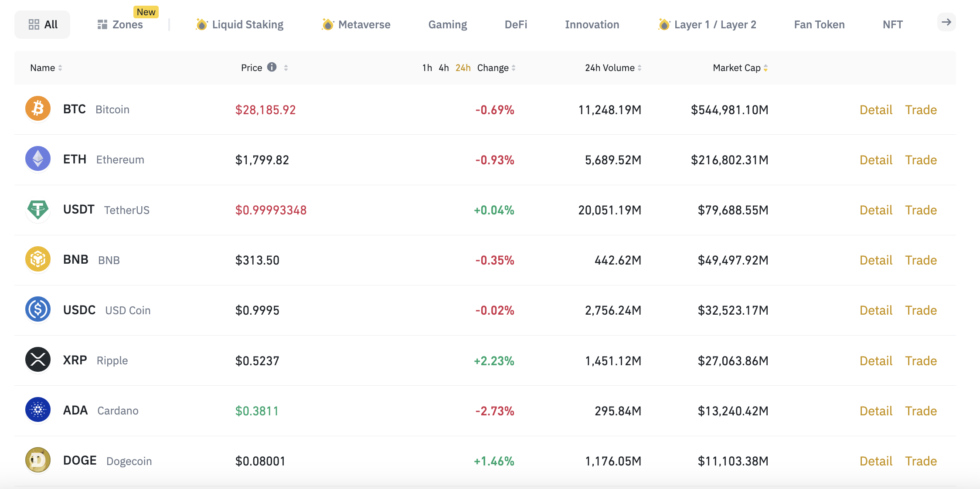Open the Innovation category
This screenshot has height=489, width=980.
(x=592, y=24)
